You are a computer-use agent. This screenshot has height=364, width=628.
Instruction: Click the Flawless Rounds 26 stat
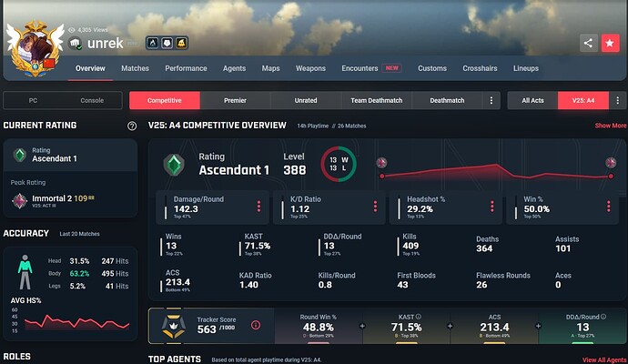pyautogui.click(x=503, y=280)
